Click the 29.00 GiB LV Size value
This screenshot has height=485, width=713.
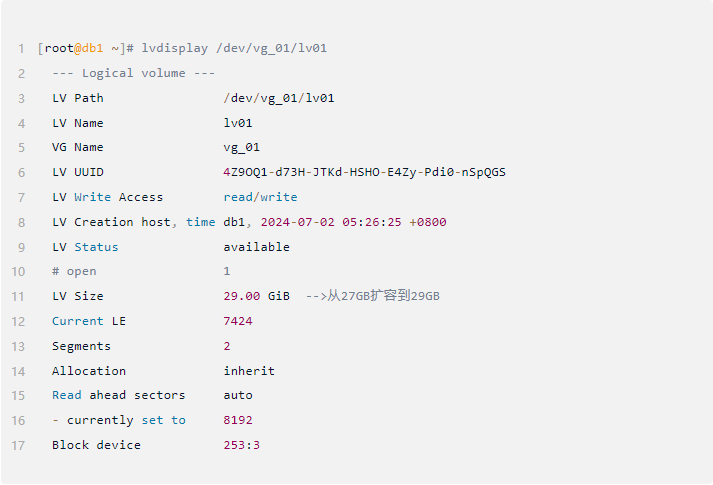[256, 296]
